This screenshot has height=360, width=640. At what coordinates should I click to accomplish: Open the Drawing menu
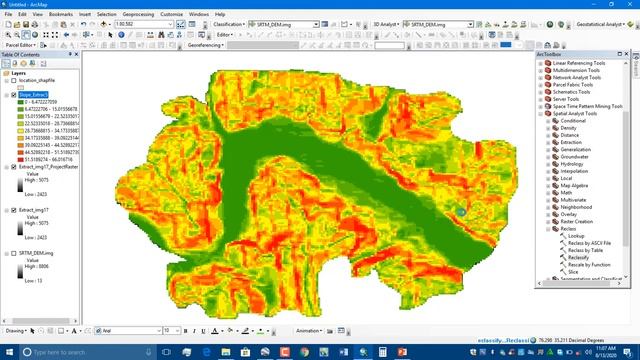pos(16,331)
